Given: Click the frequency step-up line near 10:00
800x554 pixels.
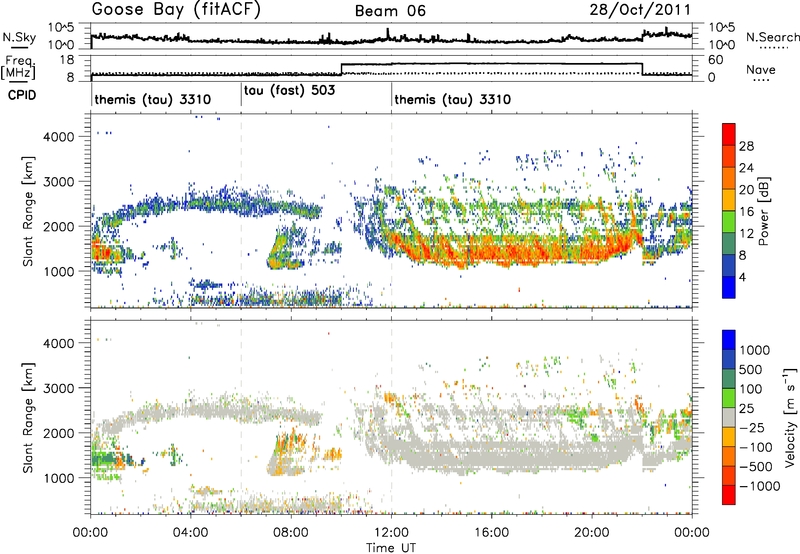Looking at the screenshot, I should (x=341, y=69).
